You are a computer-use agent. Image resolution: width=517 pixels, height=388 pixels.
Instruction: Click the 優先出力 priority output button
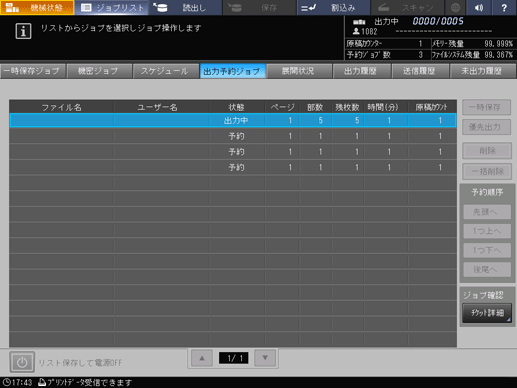(x=486, y=127)
